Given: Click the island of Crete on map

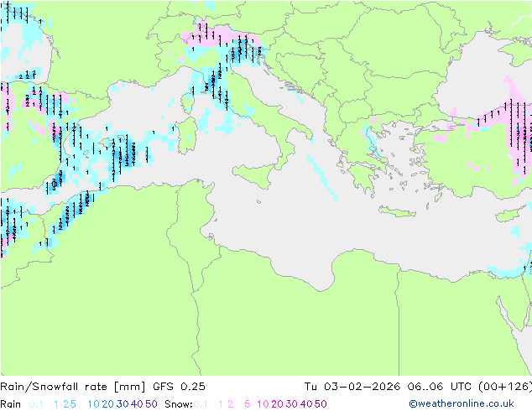Looking at the screenshot, I should (x=397, y=211).
